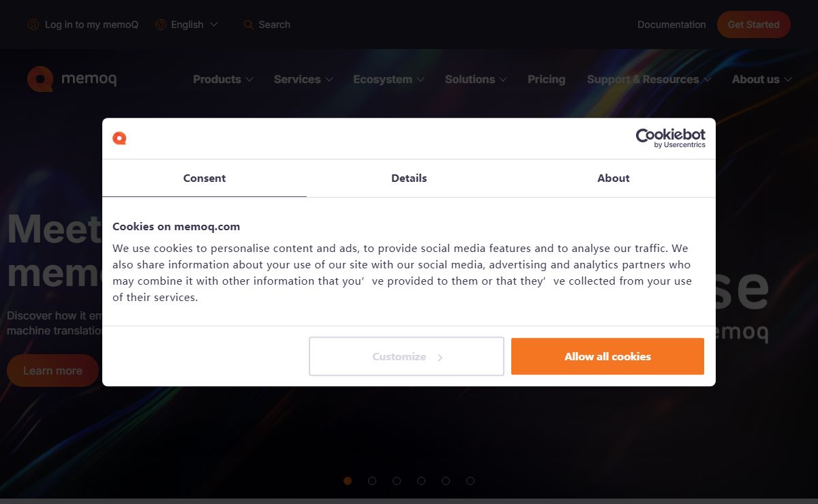Click Allow all cookies button
The image size is (818, 504).
pos(607,356)
